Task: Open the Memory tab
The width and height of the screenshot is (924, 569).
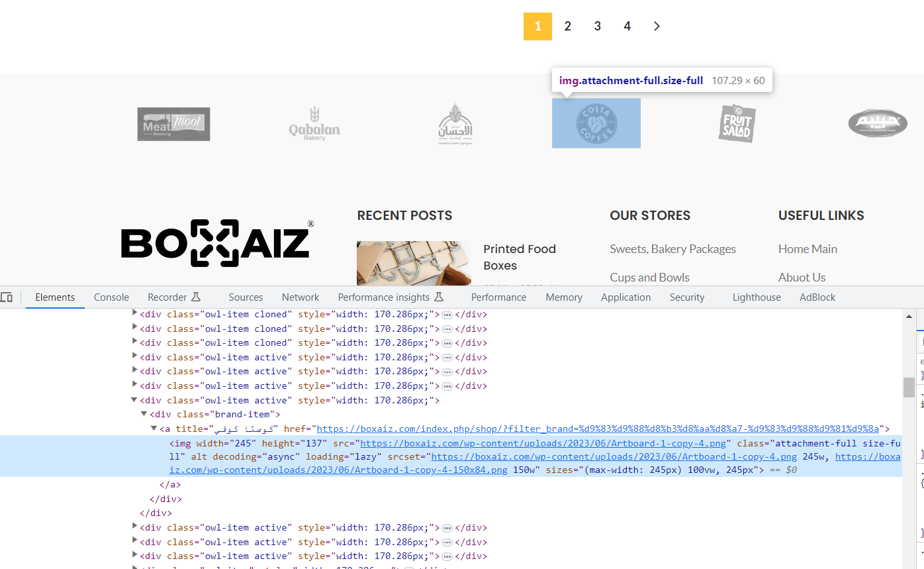Action: tap(564, 297)
